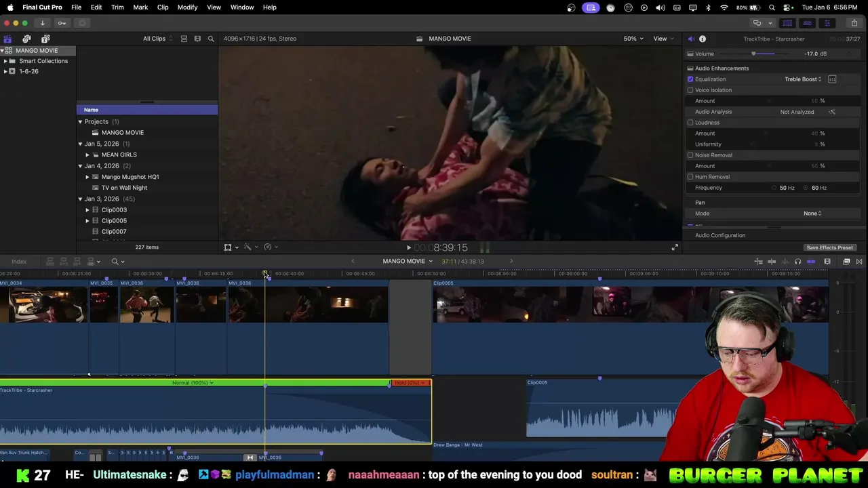Open the Modify menu
868x488 pixels.
pos(188,7)
